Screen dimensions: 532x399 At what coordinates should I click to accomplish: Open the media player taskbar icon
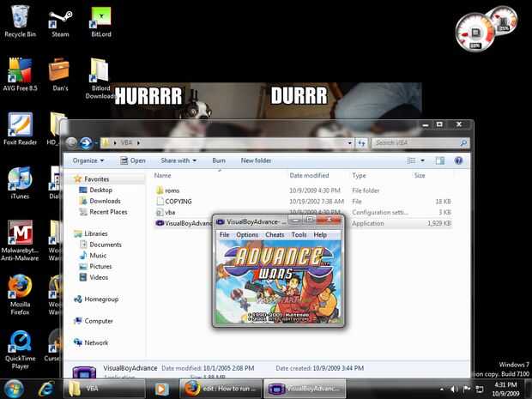tap(162, 389)
